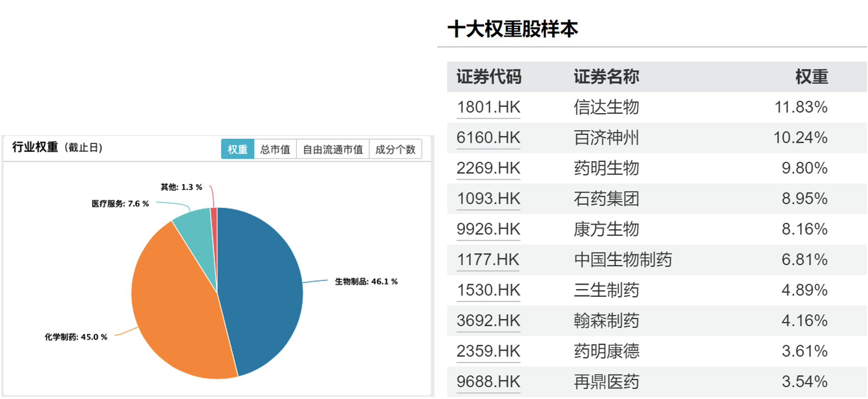Screen dimensions: 868x399
Task: Click the 证券代码 column header
Action: point(489,77)
